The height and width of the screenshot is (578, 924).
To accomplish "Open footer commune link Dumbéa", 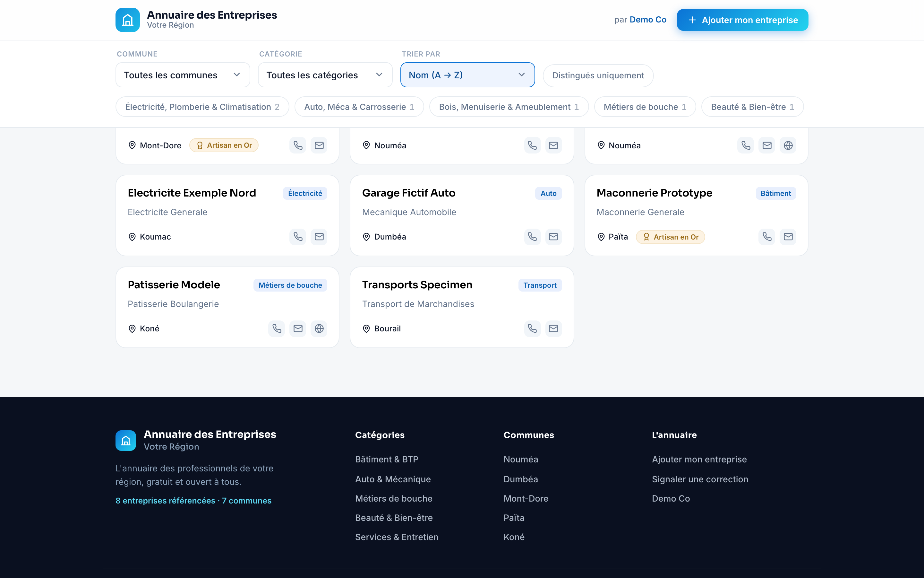I will (x=520, y=479).
